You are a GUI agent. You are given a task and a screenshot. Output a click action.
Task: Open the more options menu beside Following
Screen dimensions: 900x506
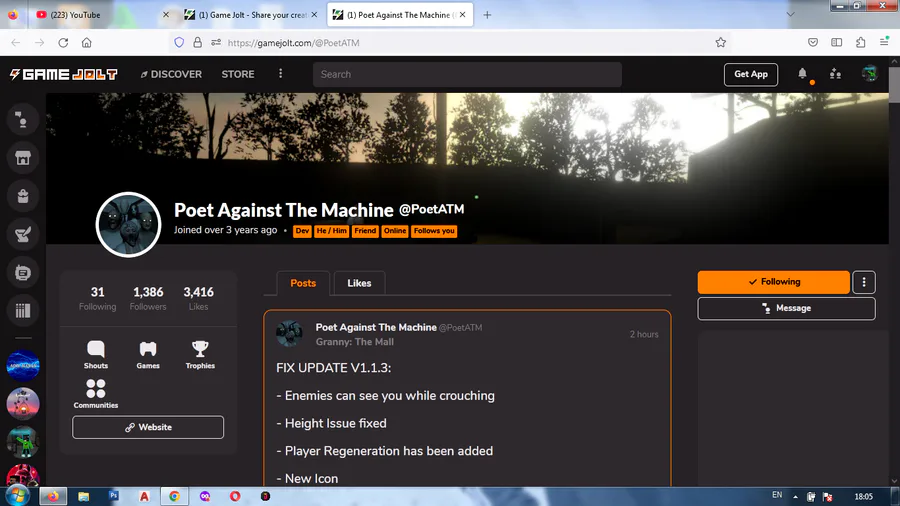tap(864, 282)
